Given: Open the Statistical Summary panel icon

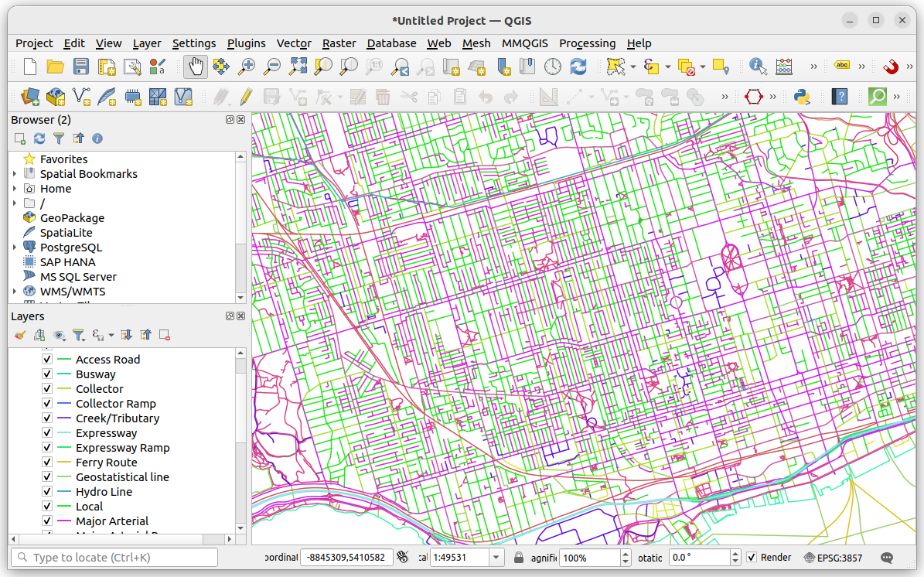Looking at the screenshot, I should click(x=783, y=67).
